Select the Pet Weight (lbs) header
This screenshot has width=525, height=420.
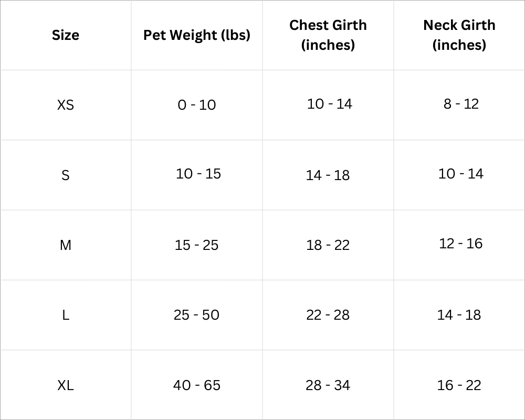[197, 36]
